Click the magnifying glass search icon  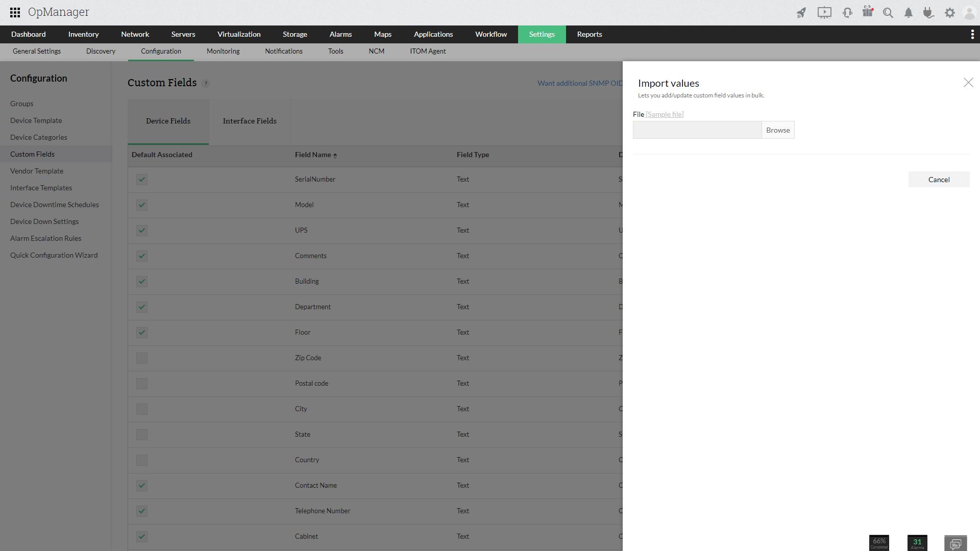[888, 13]
